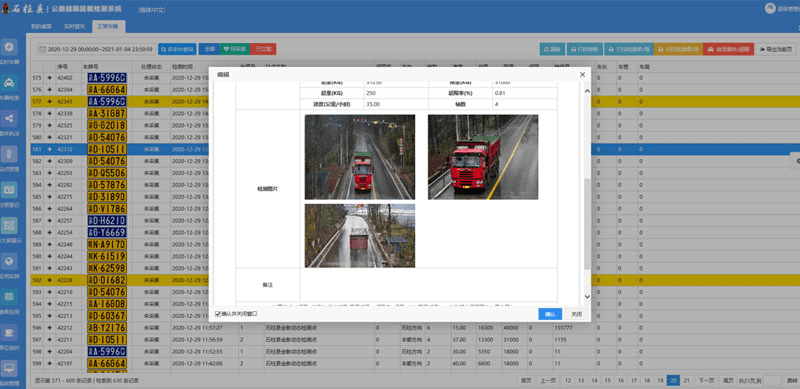Expand row 599 with plus icon
The width and height of the screenshot is (800, 389).
pos(49,363)
